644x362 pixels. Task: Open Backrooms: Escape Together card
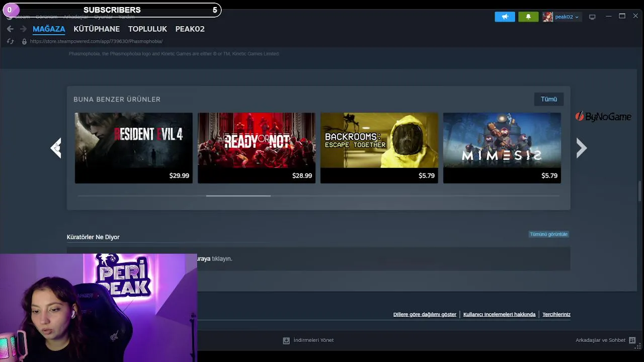click(x=379, y=148)
